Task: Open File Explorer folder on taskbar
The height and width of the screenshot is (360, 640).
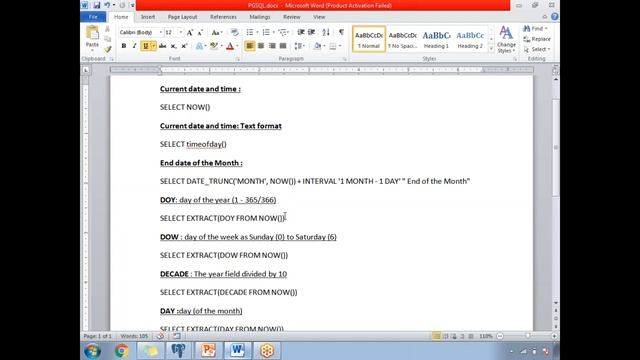Action: (x=150, y=351)
